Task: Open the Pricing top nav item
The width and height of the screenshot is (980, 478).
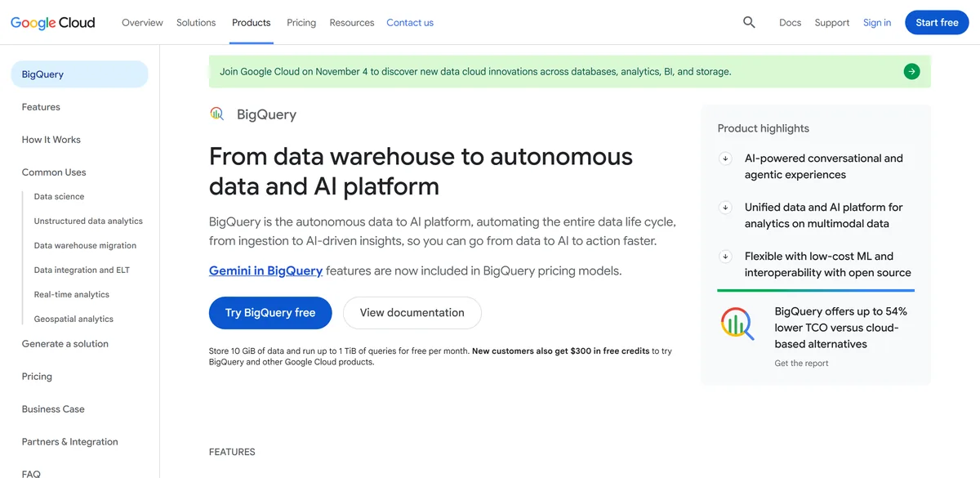Action: click(x=301, y=23)
